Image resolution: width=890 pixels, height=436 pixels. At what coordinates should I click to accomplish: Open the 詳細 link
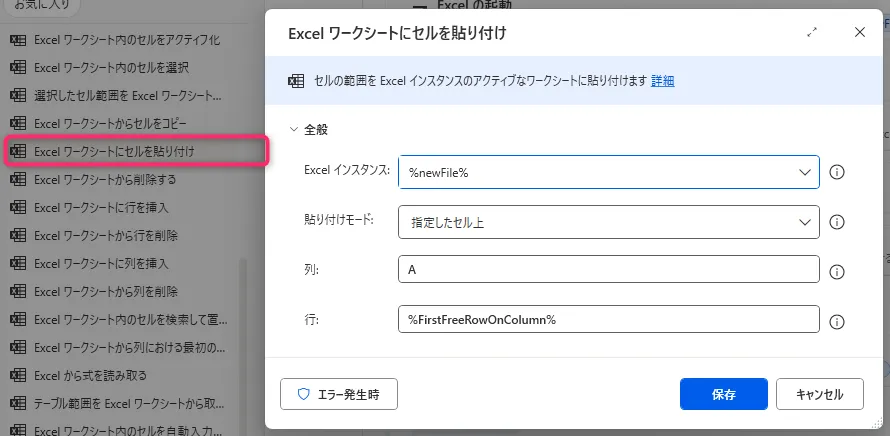click(662, 80)
